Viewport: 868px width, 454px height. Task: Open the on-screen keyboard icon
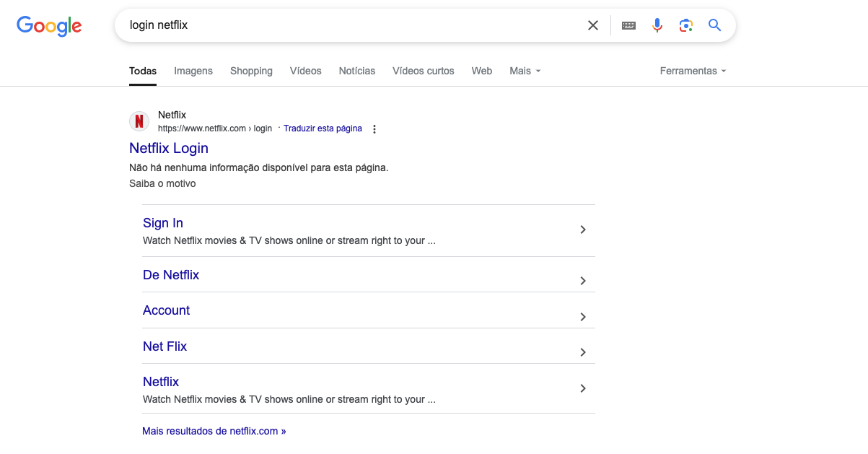click(628, 25)
